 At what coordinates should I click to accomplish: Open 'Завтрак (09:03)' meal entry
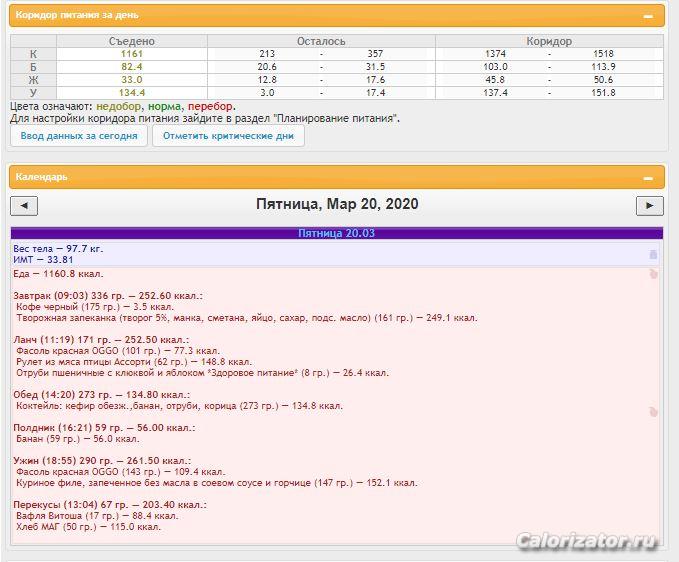click(107, 296)
